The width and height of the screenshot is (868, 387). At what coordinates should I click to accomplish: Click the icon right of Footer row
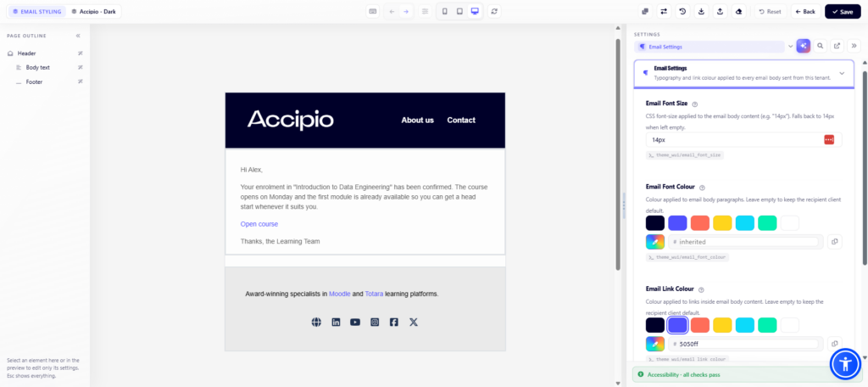[x=81, y=81]
